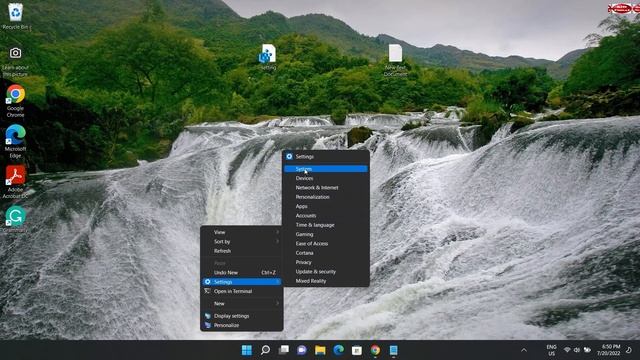Select the New Text Document file
This screenshot has width=640, height=360.
click(x=395, y=60)
